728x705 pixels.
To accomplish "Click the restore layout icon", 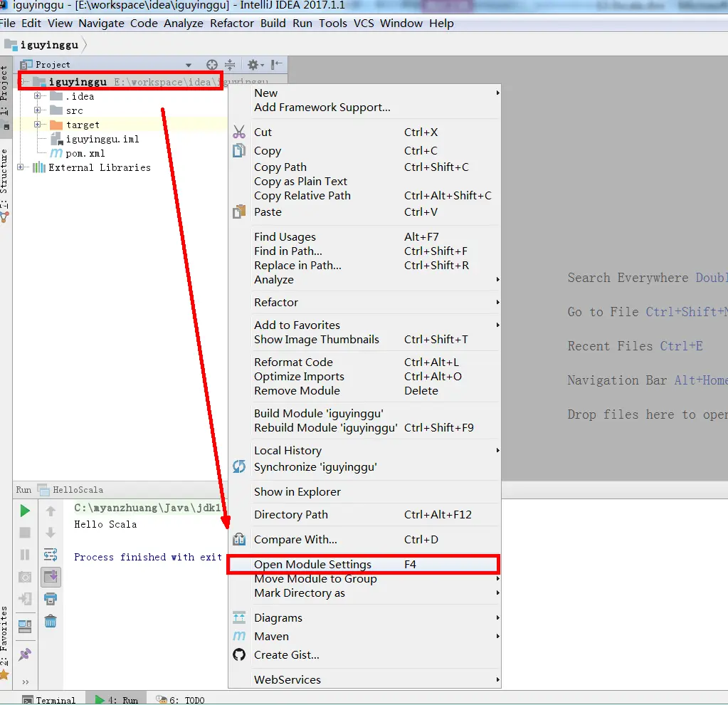I will (x=25, y=627).
